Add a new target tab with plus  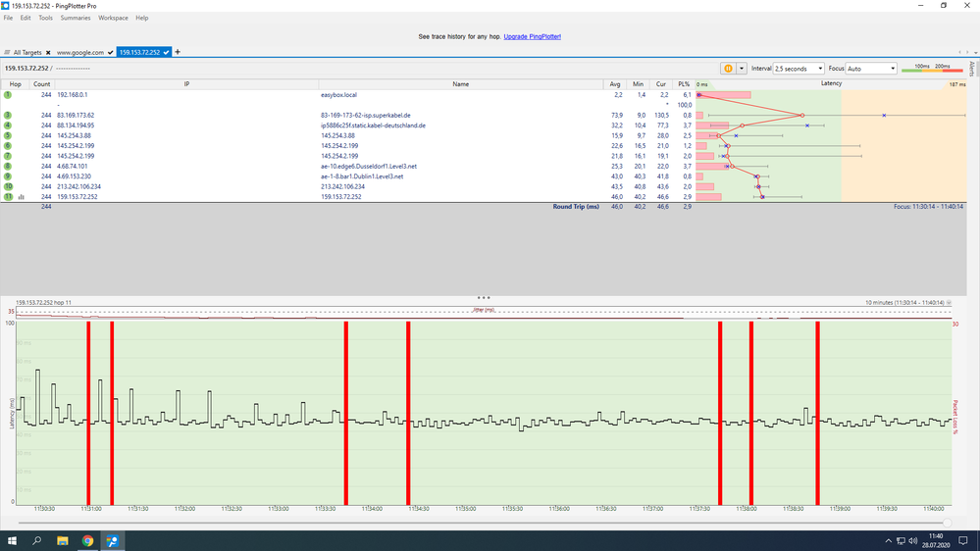click(x=178, y=52)
